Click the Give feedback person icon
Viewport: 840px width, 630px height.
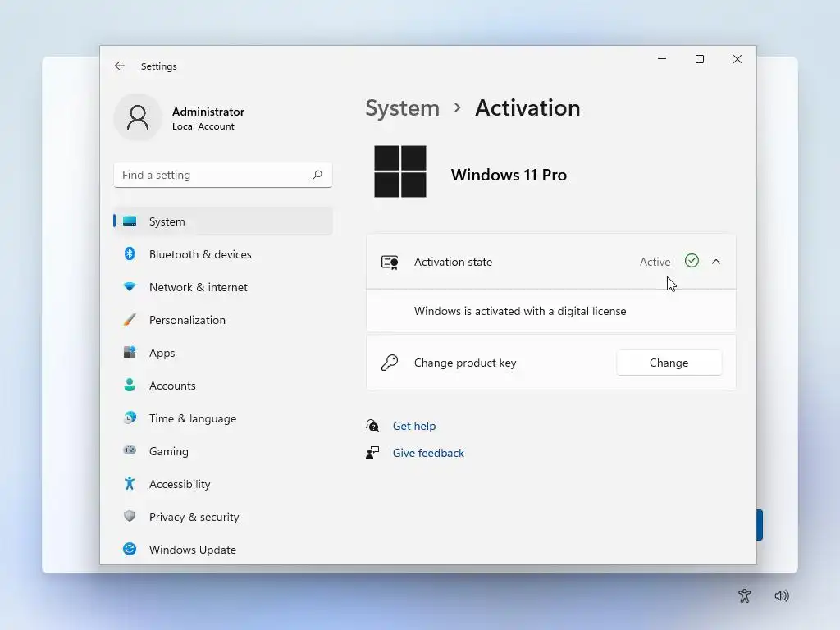coord(372,453)
